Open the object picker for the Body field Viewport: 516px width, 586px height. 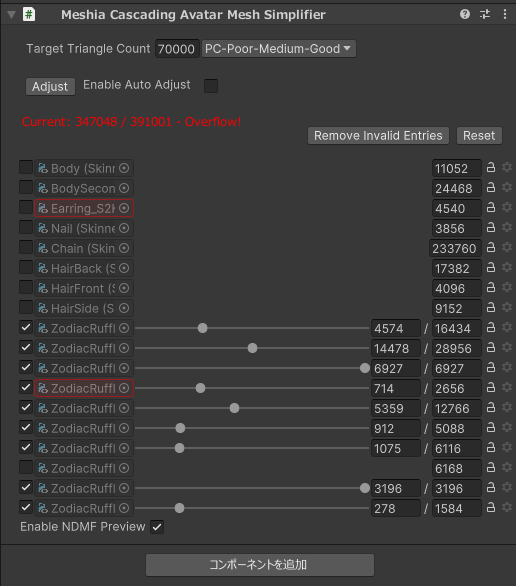coord(124,168)
